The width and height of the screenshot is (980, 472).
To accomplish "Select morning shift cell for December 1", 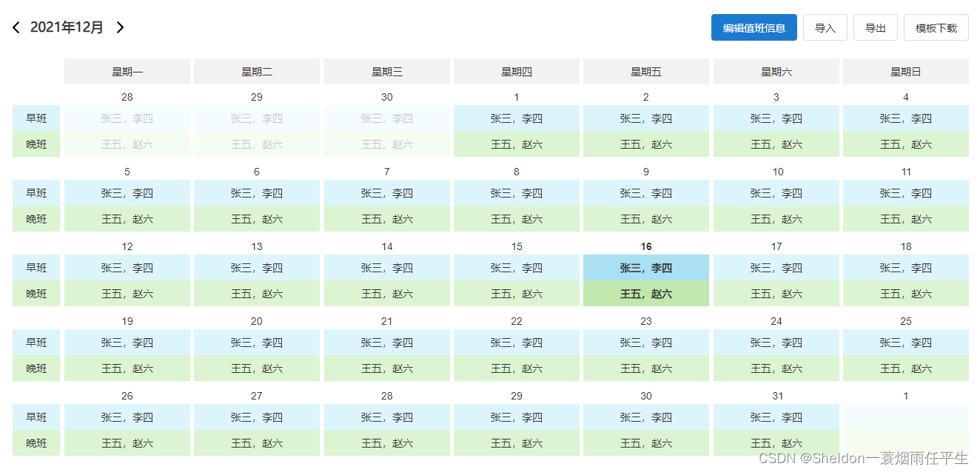I will pos(516,118).
